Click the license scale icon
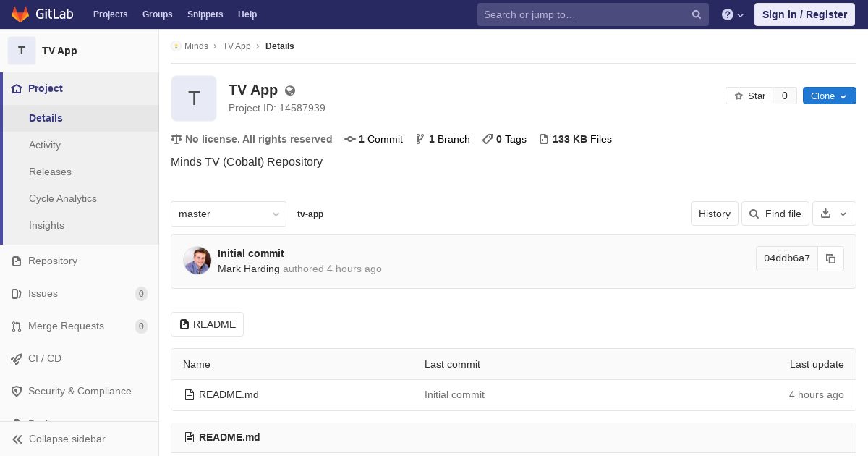Image resolution: width=868 pixels, height=456 pixels. point(176,139)
